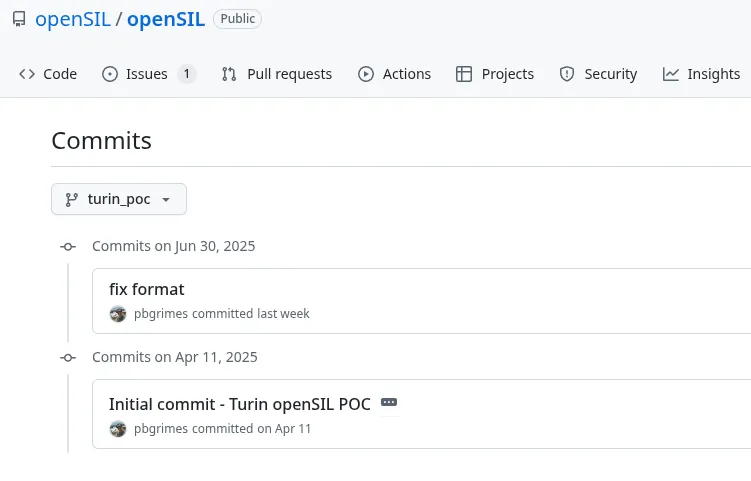Click the "on Apr 11" commit timestamp
The height and width of the screenshot is (481, 751).
click(284, 429)
